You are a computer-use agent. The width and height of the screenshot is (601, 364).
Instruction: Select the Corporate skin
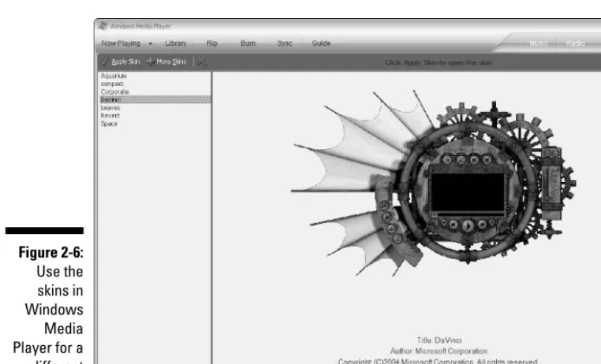[114, 92]
